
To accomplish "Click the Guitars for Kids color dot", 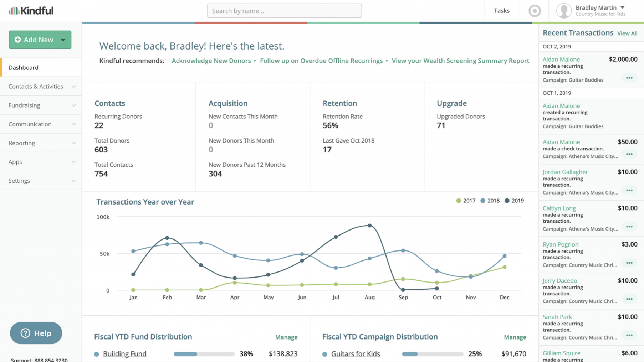I will click(x=324, y=354).
